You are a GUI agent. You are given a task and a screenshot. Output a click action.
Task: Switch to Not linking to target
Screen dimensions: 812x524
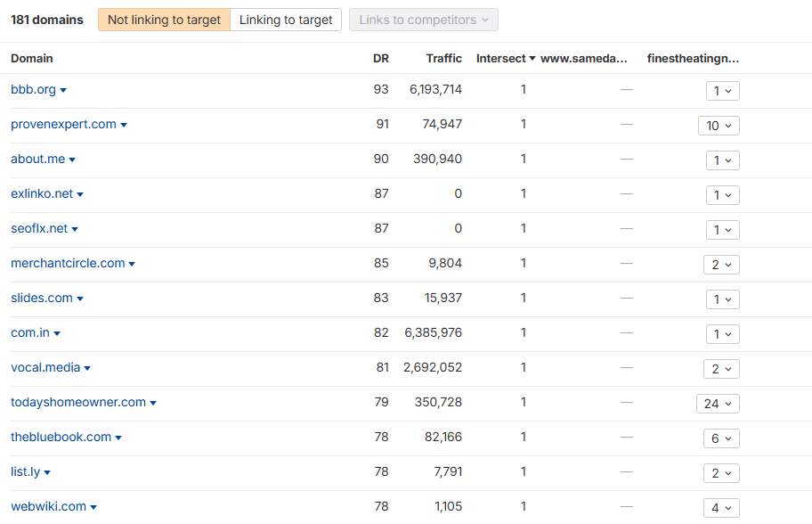coord(164,20)
